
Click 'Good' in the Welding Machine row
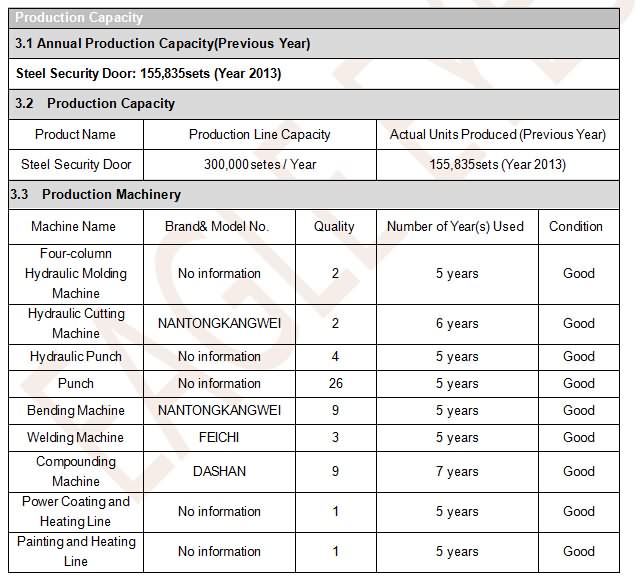pos(579,438)
